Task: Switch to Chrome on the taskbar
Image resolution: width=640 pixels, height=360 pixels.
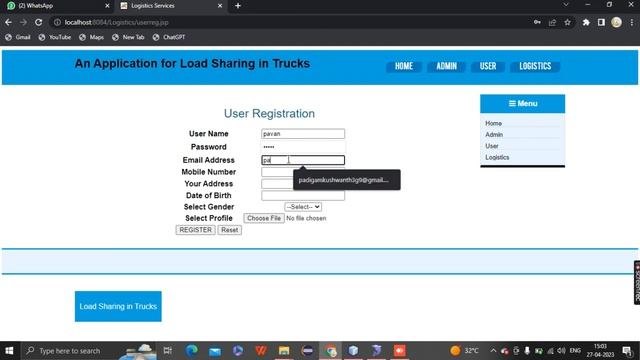Action: (x=331, y=351)
